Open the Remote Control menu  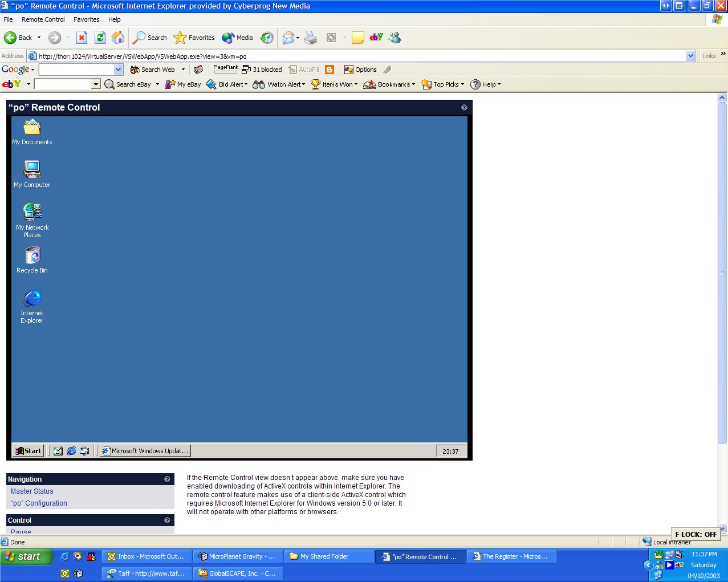[x=43, y=19]
